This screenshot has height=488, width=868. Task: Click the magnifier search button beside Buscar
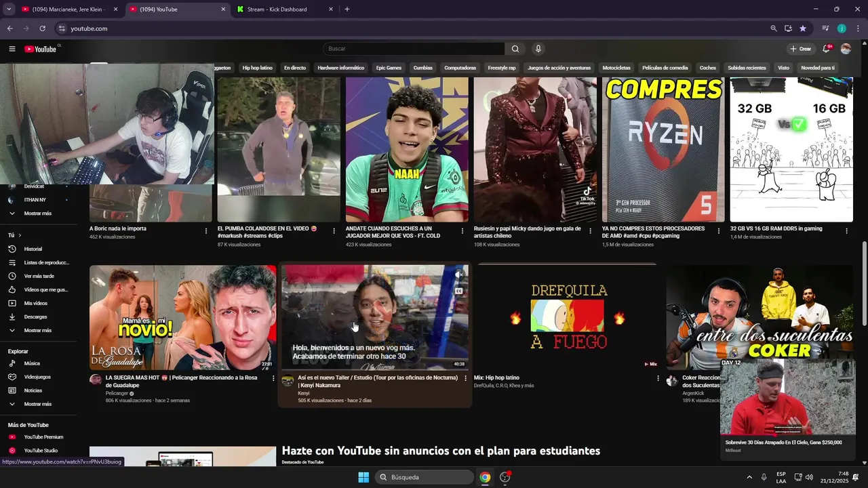[515, 49]
